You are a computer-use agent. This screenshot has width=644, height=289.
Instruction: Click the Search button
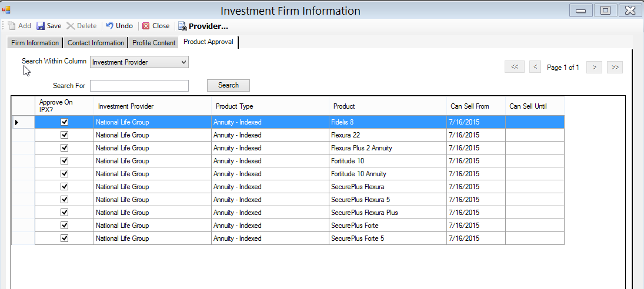228,85
